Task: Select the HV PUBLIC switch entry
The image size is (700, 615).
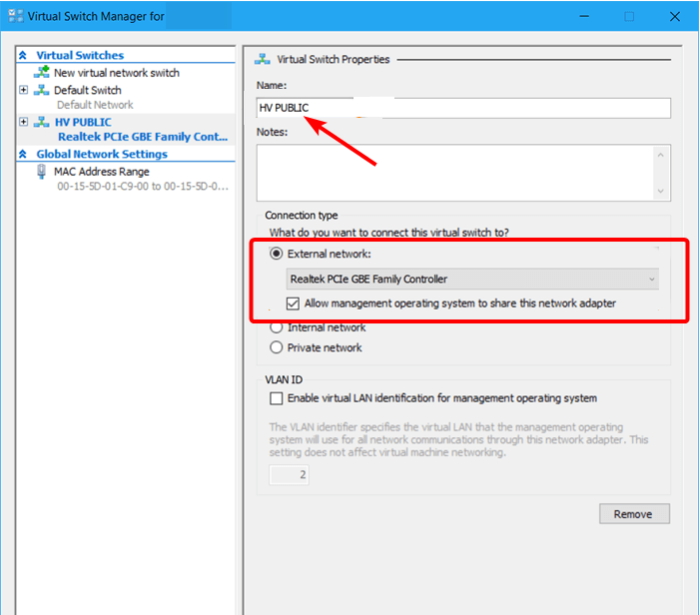Action: pos(83,122)
